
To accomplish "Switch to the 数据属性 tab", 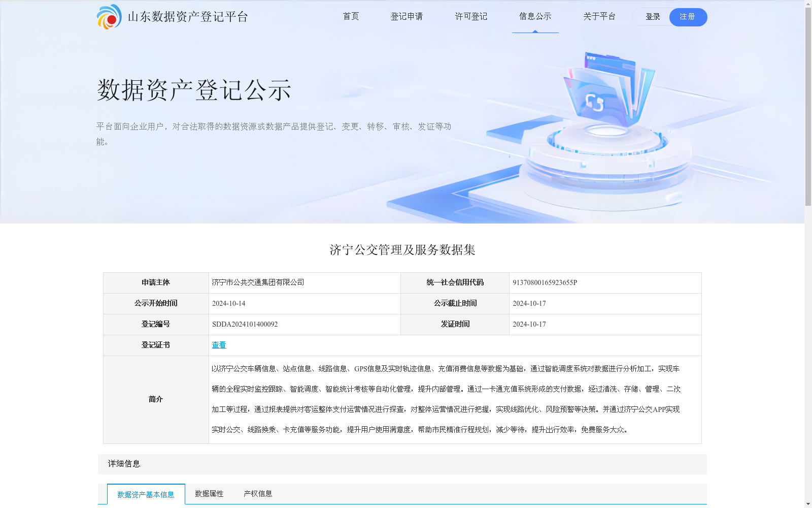I will 209,494.
